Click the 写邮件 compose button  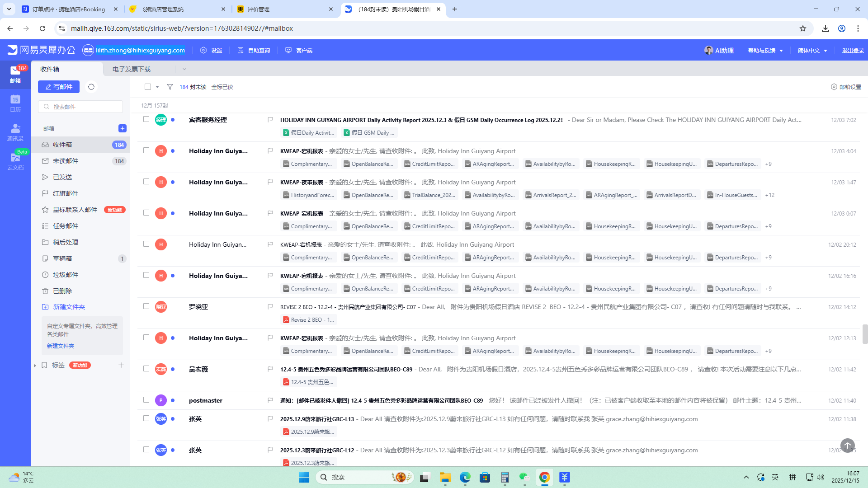tap(59, 87)
